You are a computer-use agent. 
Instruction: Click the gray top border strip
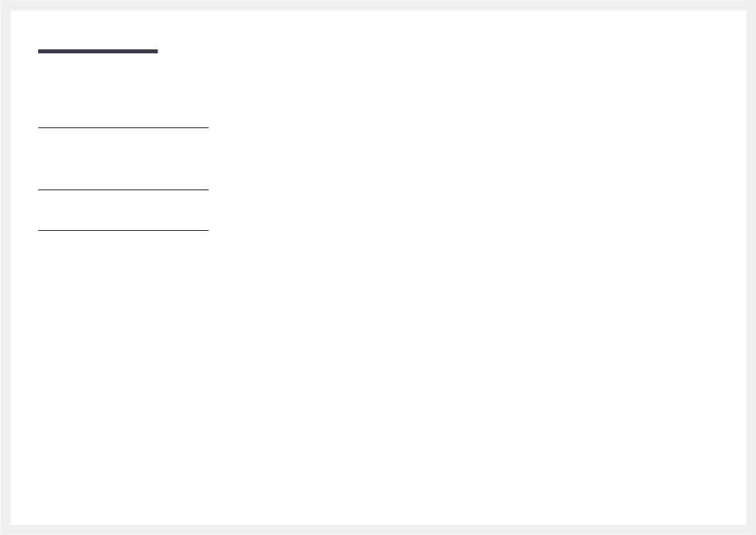[378, 6]
